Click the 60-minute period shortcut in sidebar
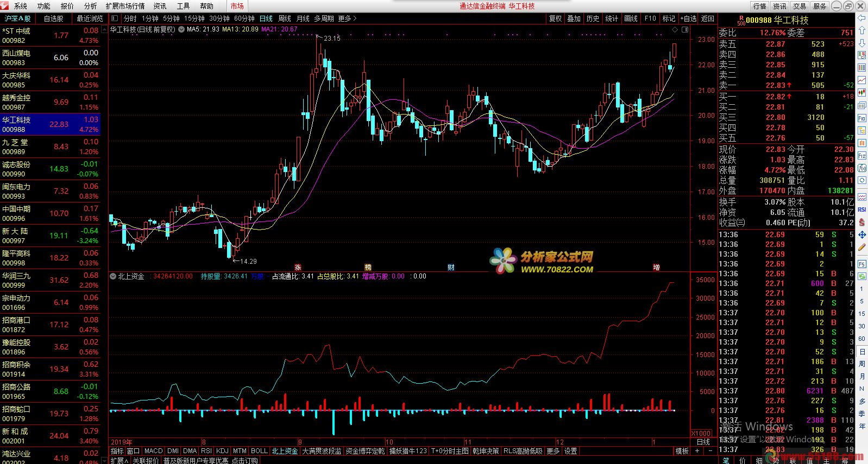Screen dimensions: 868x464 coord(861,339)
